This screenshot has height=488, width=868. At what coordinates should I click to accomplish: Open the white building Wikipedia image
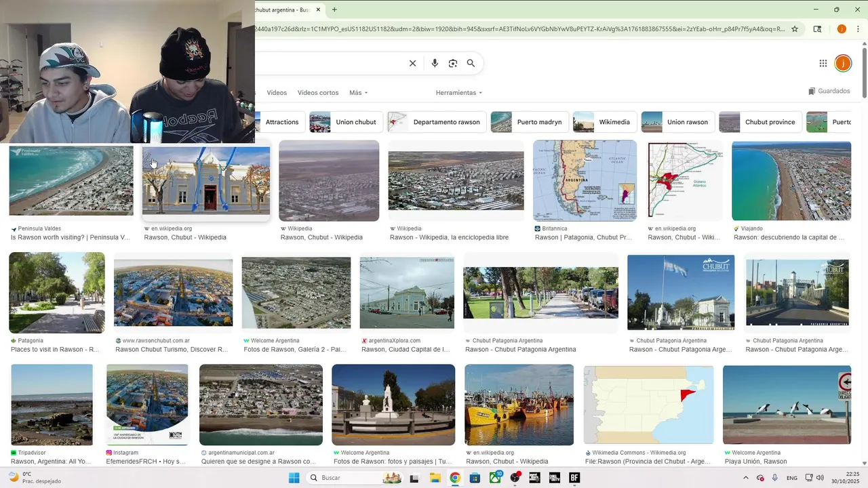pos(206,181)
